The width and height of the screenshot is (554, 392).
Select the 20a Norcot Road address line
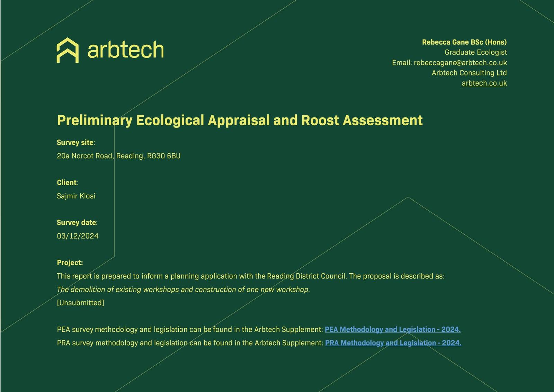118,156
